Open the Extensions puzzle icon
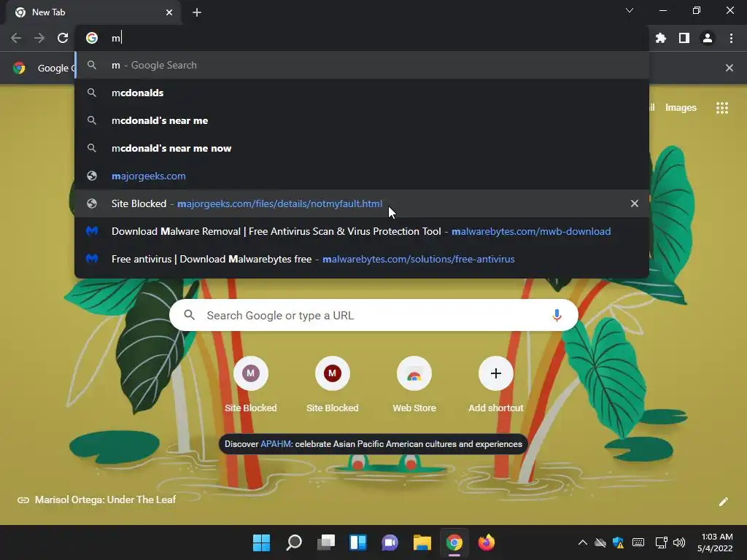The width and height of the screenshot is (747, 560). (x=661, y=38)
